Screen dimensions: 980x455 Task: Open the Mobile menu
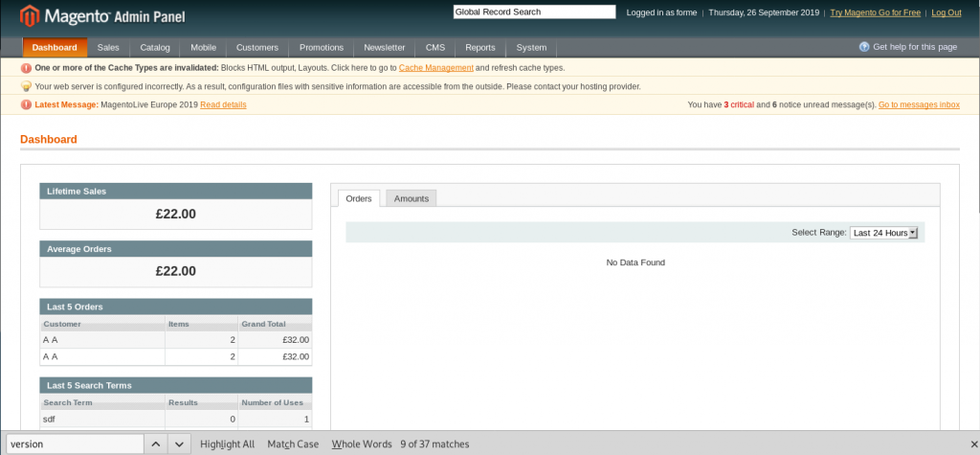[x=204, y=48]
